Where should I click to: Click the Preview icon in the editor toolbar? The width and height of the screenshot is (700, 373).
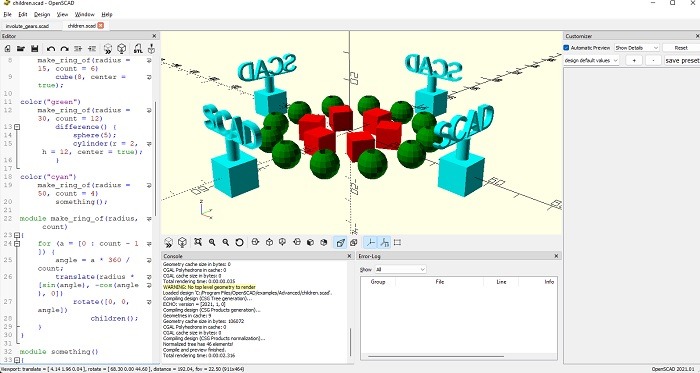coord(108,49)
